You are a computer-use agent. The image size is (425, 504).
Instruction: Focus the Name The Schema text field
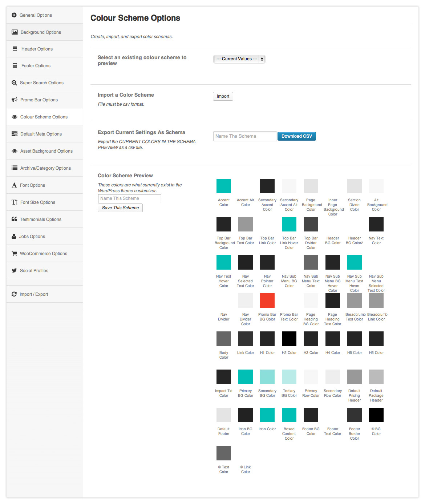pos(245,136)
